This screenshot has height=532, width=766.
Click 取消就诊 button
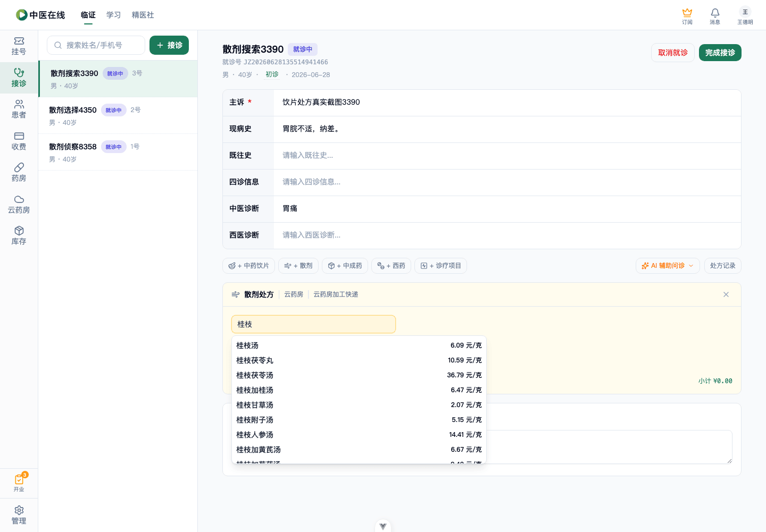coord(673,53)
